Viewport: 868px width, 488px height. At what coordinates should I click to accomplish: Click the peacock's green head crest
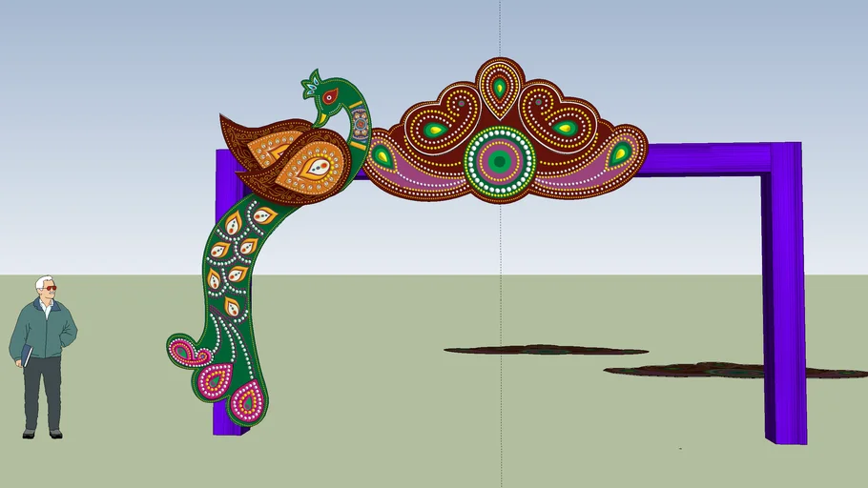[x=310, y=85]
